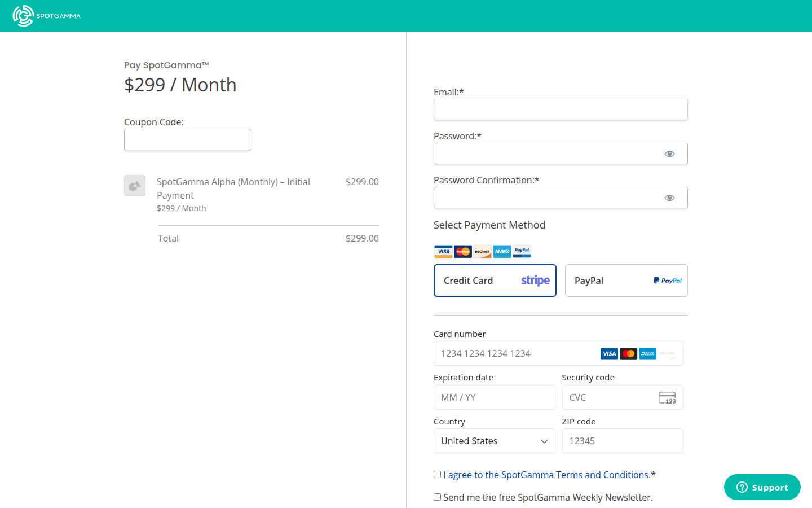
Task: Click Discover icon inside card number field
Action: tap(667, 353)
